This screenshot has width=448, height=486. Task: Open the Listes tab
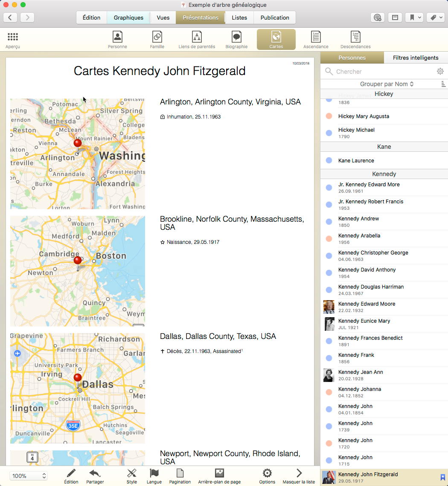(x=239, y=17)
